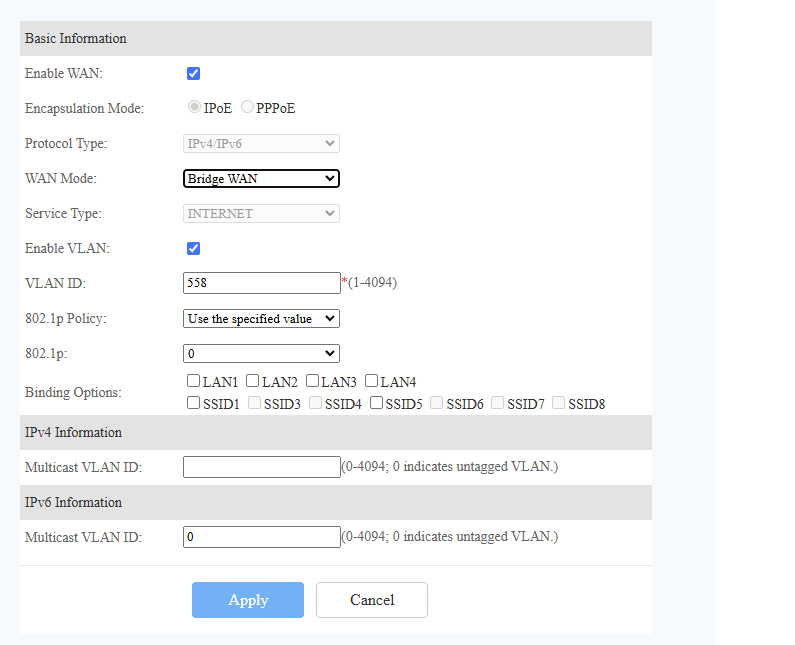Image resolution: width=795 pixels, height=645 pixels.
Task: Tick the LAN4 binding checkbox
Action: click(372, 381)
